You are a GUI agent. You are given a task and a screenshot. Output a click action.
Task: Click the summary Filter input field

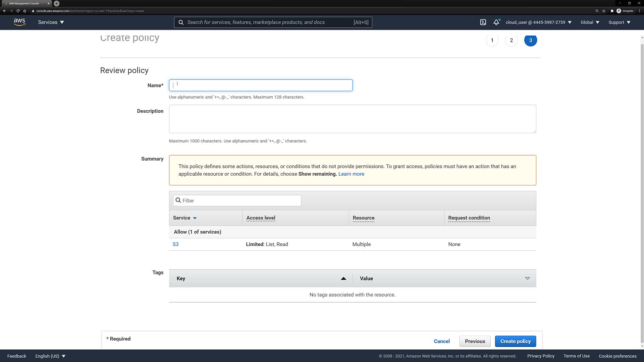click(x=237, y=200)
